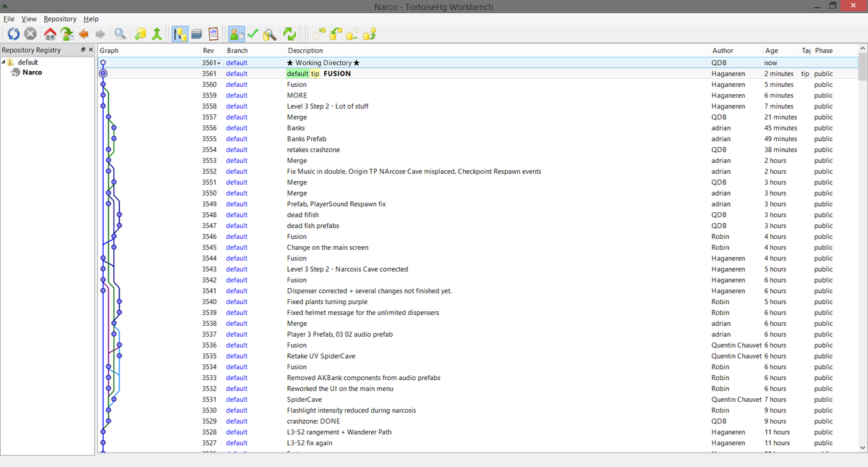Select 'retakes crashzone' revision
This screenshot has width=868, height=467.
coord(477,150)
